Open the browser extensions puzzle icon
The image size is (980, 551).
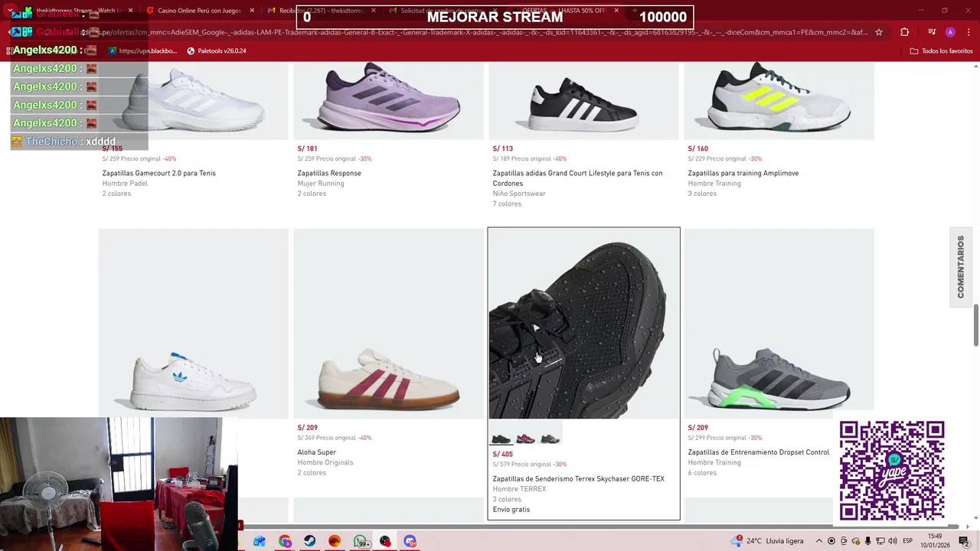(905, 32)
